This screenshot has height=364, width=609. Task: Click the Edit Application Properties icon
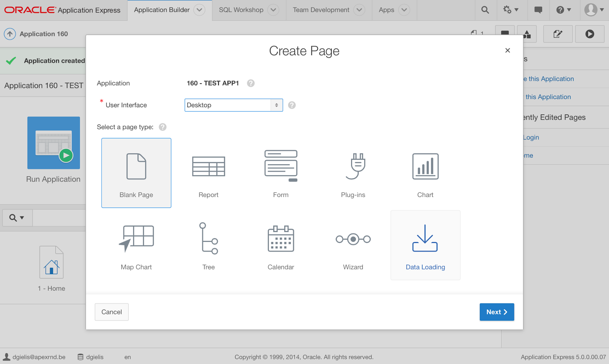tap(558, 34)
